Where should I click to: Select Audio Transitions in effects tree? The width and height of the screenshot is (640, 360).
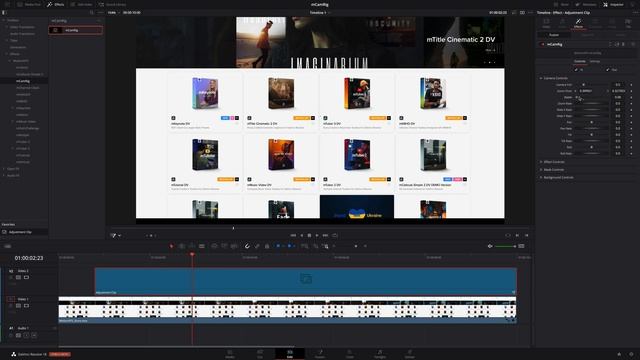point(22,34)
